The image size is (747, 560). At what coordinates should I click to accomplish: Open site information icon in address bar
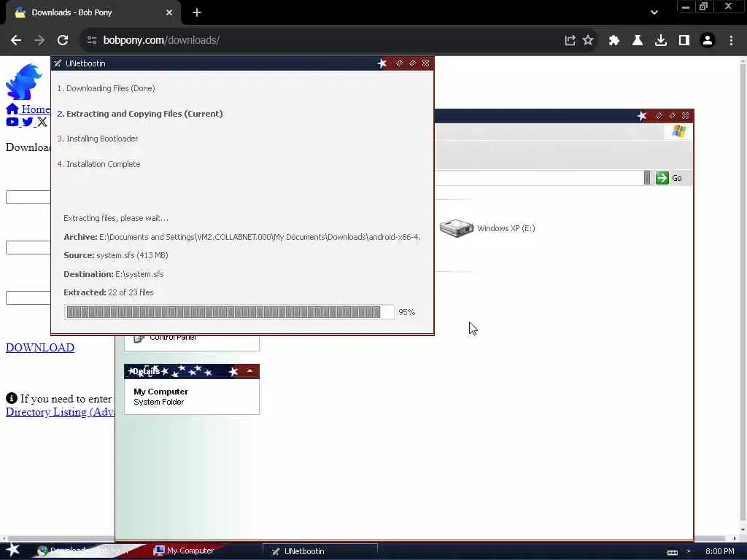92,41
